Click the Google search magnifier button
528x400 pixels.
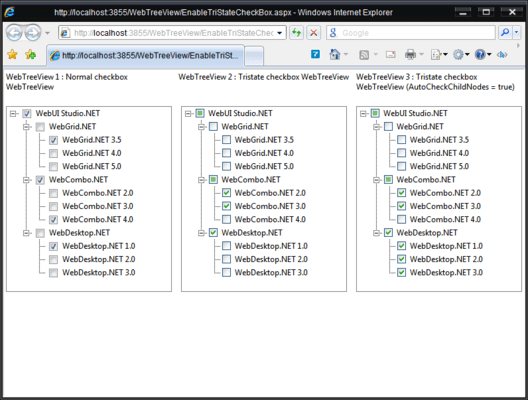[505, 33]
